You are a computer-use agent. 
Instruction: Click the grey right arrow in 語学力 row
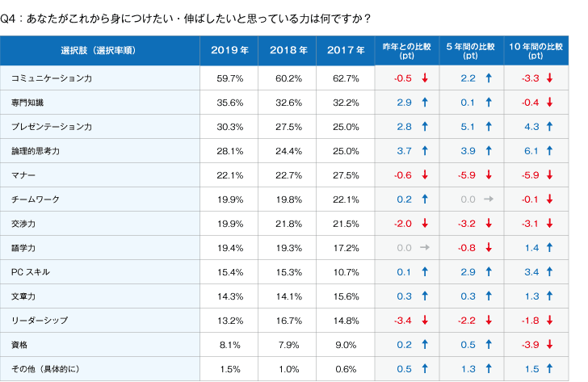(x=425, y=248)
